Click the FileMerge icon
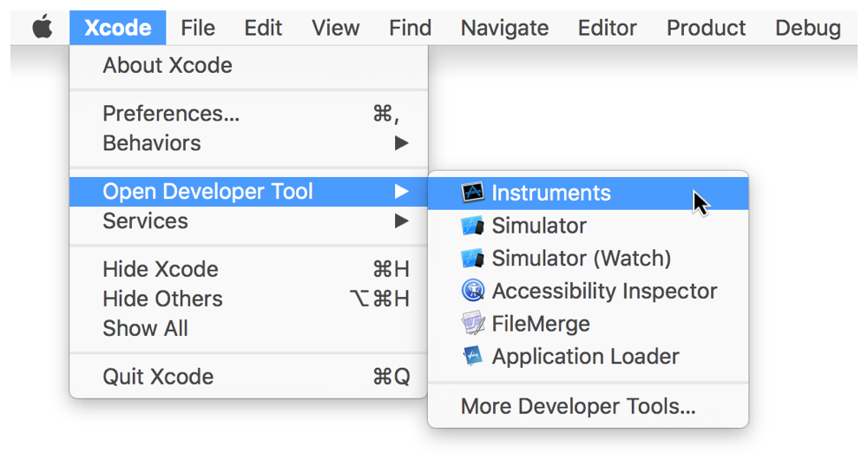Image resolution: width=868 pixels, height=467 pixels. [472, 324]
